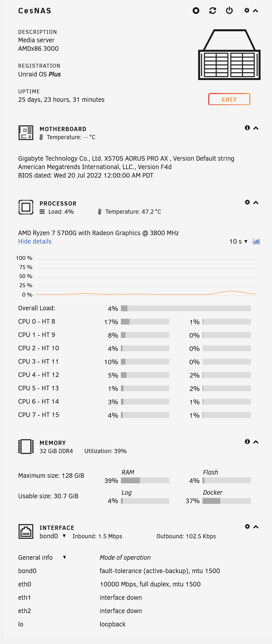The height and width of the screenshot is (644, 272).
Task: Click the Memory info icon
Action: 247,442
